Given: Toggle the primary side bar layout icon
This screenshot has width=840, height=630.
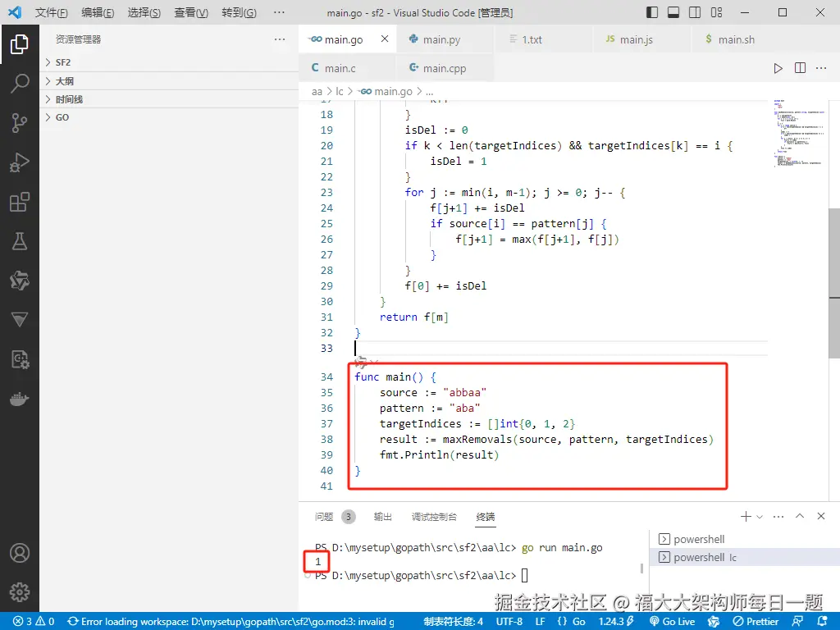Looking at the screenshot, I should (x=652, y=12).
